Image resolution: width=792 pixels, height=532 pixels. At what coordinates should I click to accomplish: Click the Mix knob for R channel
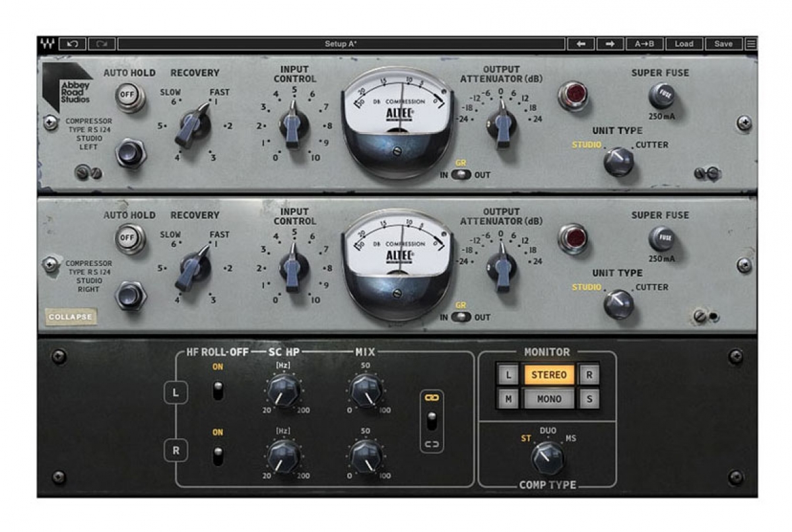tap(365, 457)
